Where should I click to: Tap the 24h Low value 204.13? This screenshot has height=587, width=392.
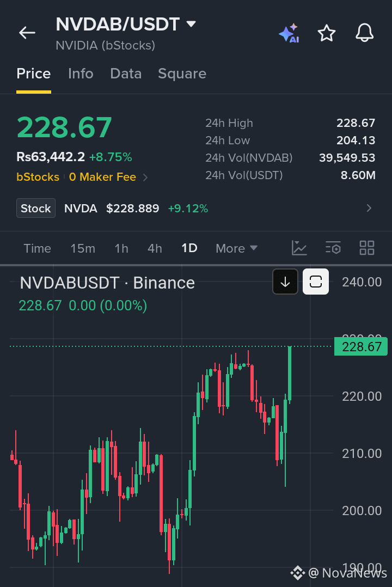coord(356,140)
